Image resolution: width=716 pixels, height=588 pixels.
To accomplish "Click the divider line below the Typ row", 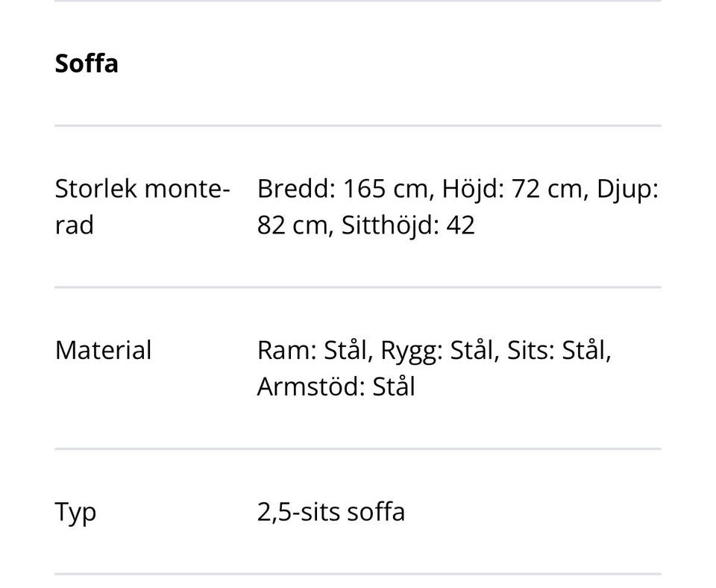I will point(358,574).
